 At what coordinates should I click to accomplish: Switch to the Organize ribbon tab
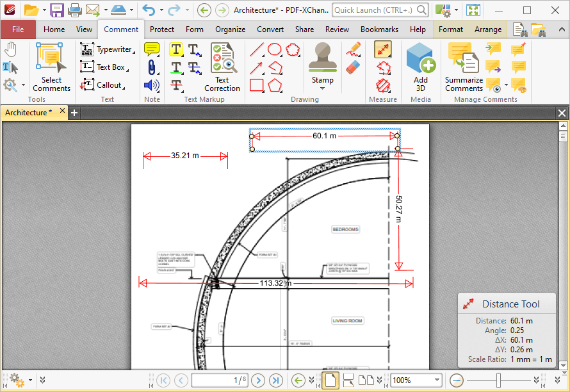[230, 29]
